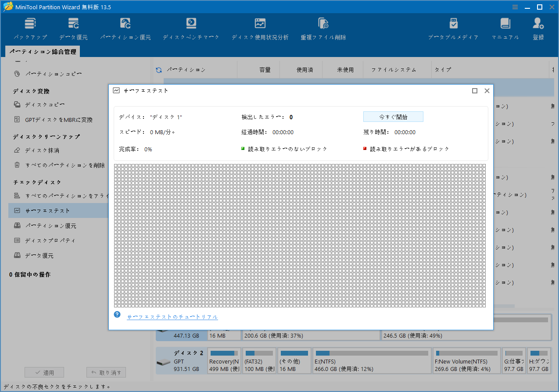
Task: Open the hamburger menu
Action: [x=515, y=7]
